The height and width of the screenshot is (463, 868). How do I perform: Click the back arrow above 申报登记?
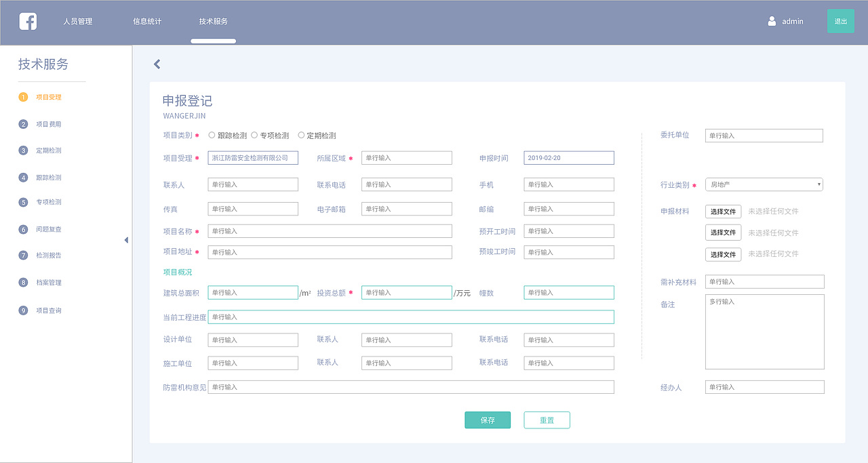coord(157,64)
